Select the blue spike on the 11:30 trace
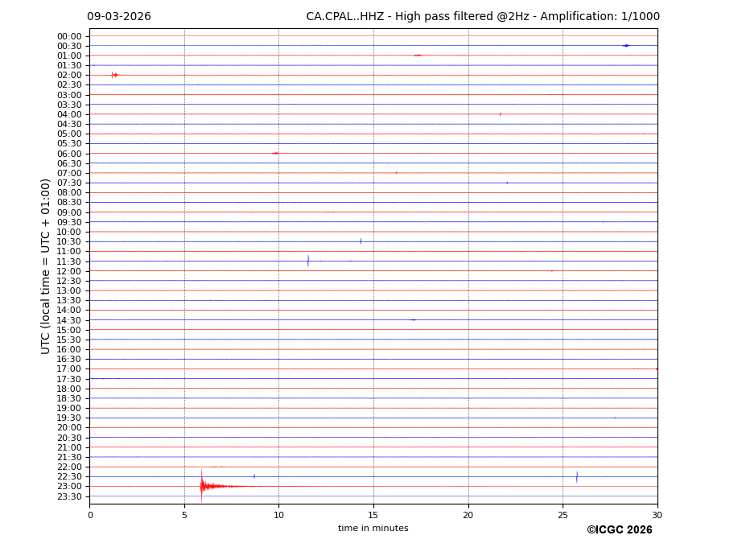This screenshot has height=560, width=746. [x=307, y=261]
